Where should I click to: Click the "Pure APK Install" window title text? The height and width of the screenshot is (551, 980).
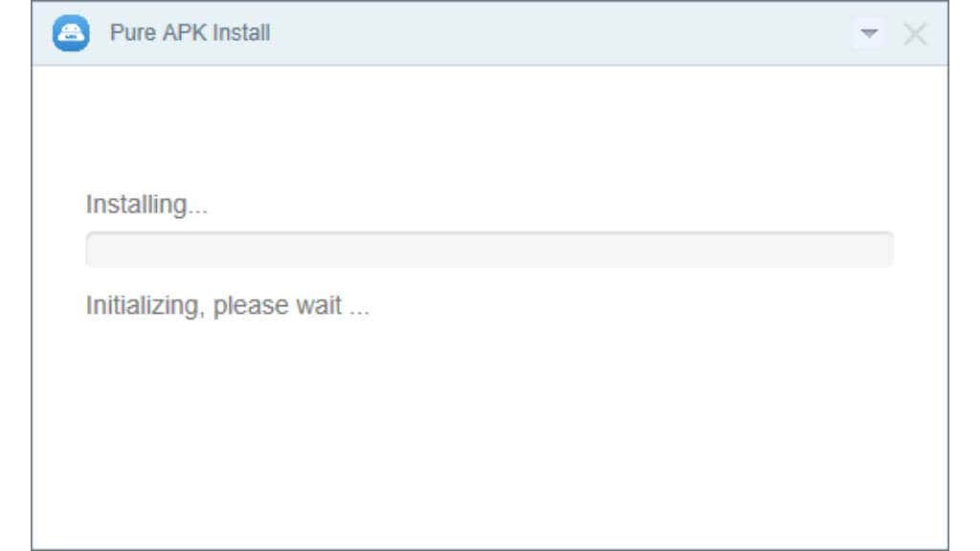pyautogui.click(x=190, y=33)
